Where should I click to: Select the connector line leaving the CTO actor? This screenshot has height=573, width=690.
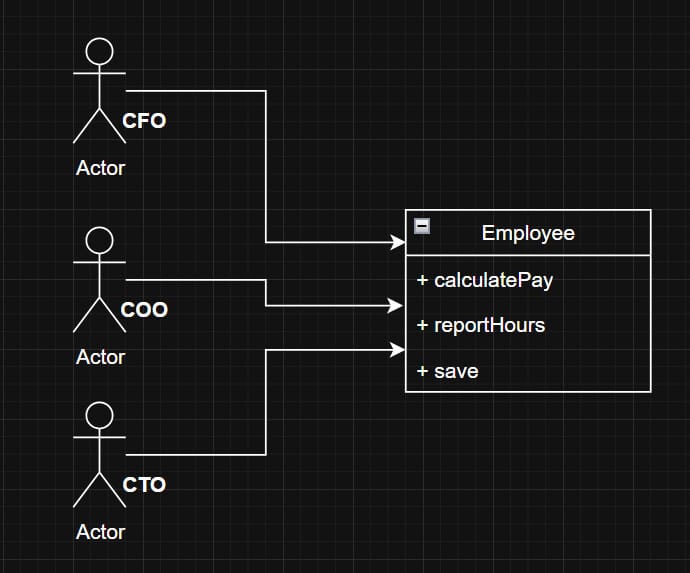click(266, 400)
